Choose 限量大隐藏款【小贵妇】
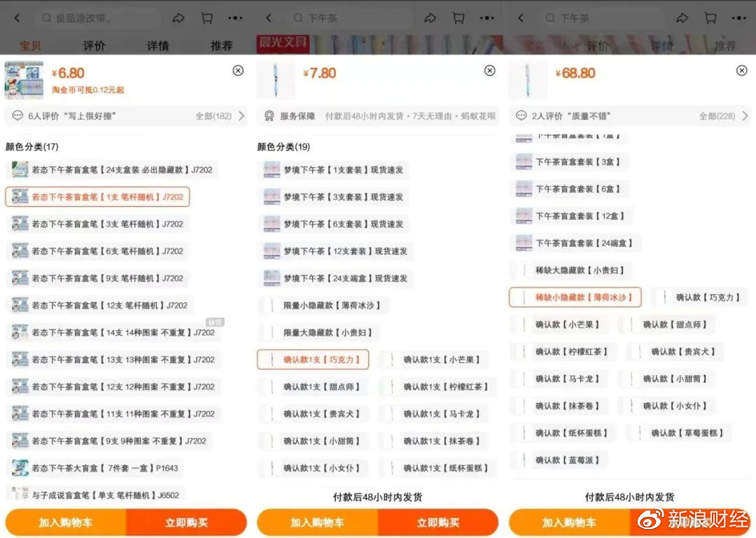756x538 pixels. pyautogui.click(x=318, y=332)
